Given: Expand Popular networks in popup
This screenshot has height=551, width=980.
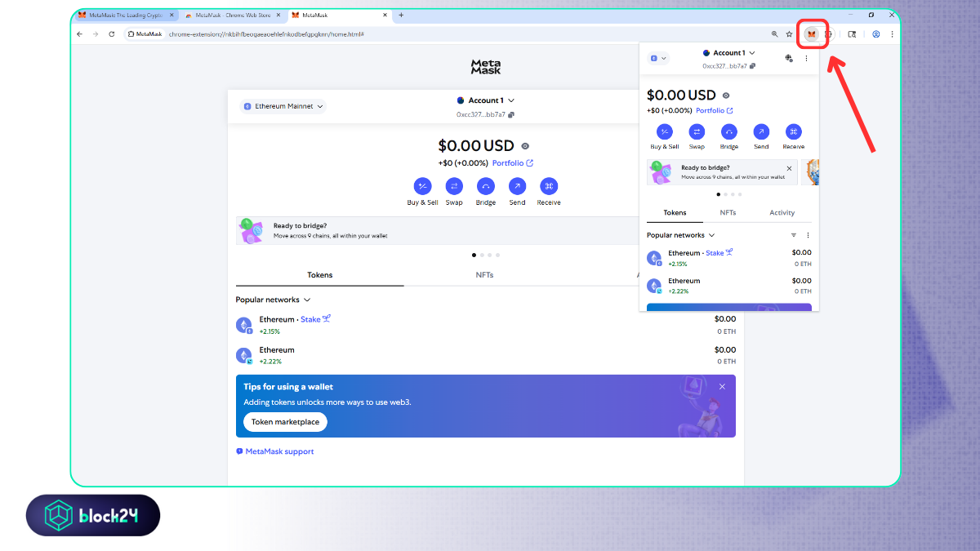Looking at the screenshot, I should (681, 235).
